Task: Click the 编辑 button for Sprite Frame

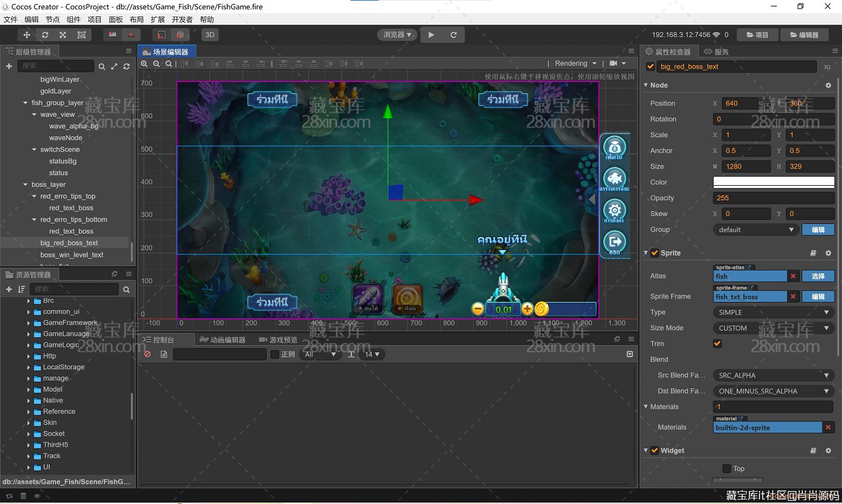Action: (818, 296)
